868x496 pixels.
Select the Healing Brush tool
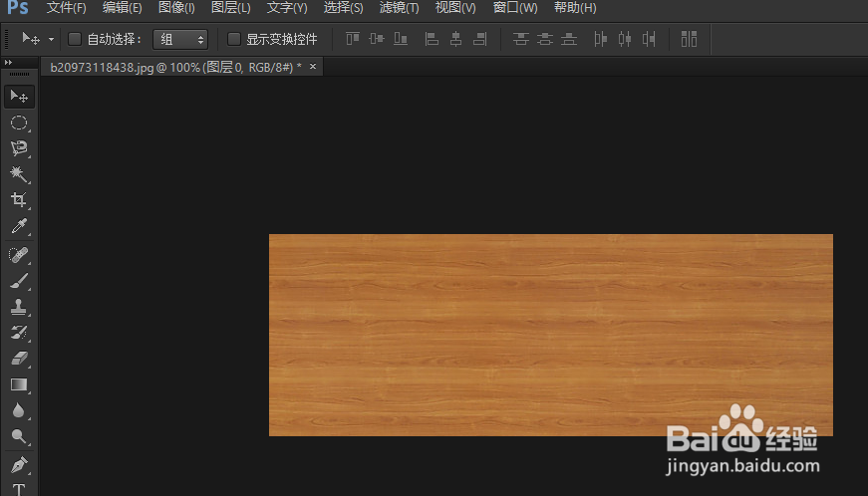click(19, 255)
